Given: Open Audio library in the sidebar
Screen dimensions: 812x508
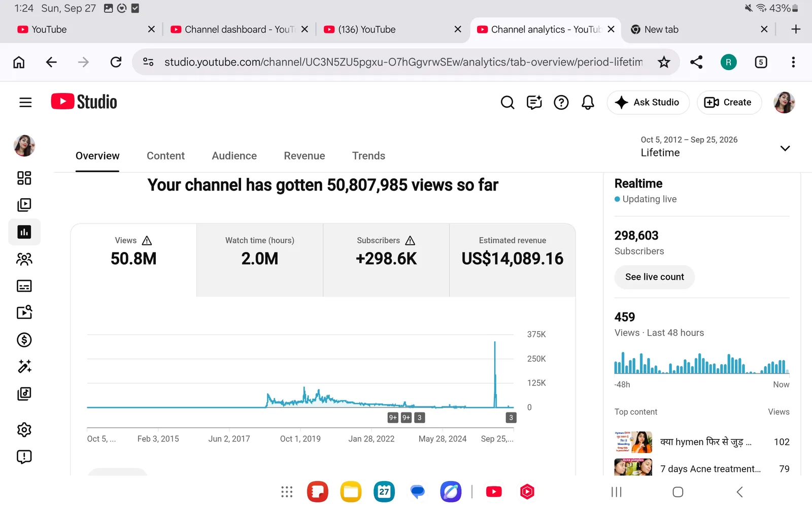Looking at the screenshot, I should pyautogui.click(x=24, y=394).
